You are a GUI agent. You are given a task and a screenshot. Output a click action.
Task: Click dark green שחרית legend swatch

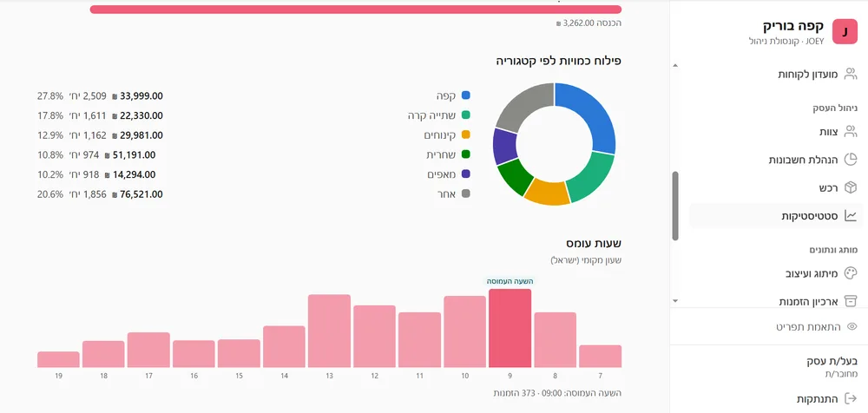pos(465,154)
